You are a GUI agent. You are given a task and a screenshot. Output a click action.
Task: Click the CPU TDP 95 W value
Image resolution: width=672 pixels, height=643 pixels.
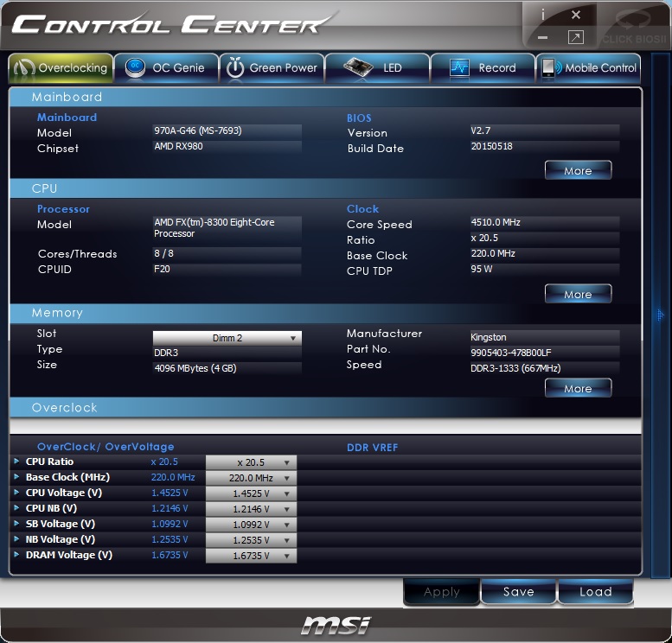pyautogui.click(x=544, y=269)
